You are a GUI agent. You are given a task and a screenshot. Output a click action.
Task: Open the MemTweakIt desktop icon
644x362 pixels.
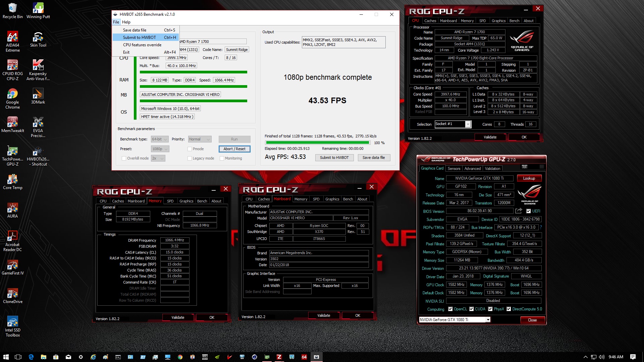tap(13, 125)
